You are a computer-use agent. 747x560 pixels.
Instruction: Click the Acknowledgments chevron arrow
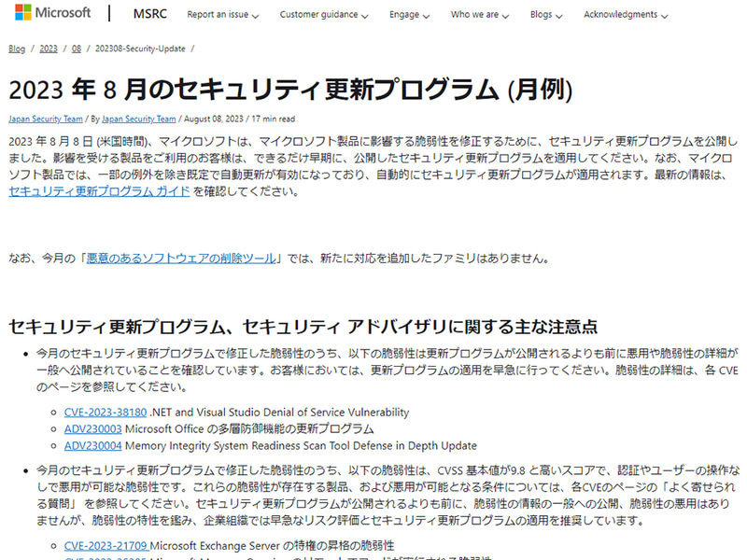(665, 16)
